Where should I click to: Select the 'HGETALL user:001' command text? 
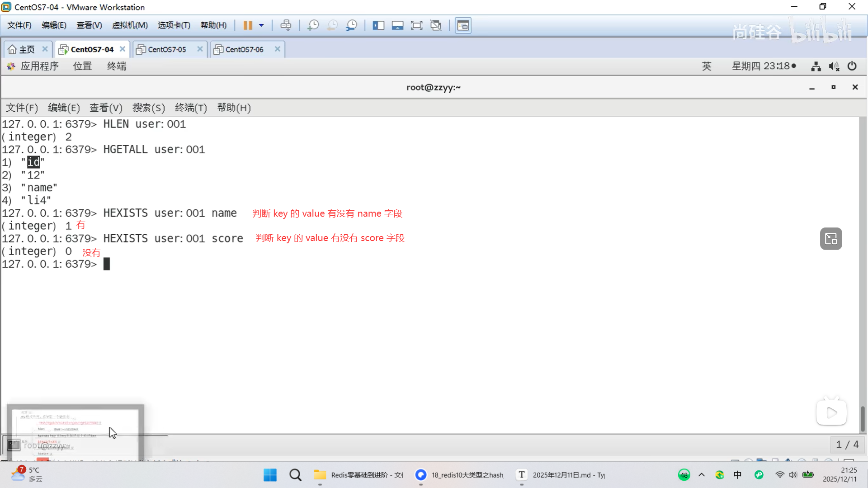154,149
